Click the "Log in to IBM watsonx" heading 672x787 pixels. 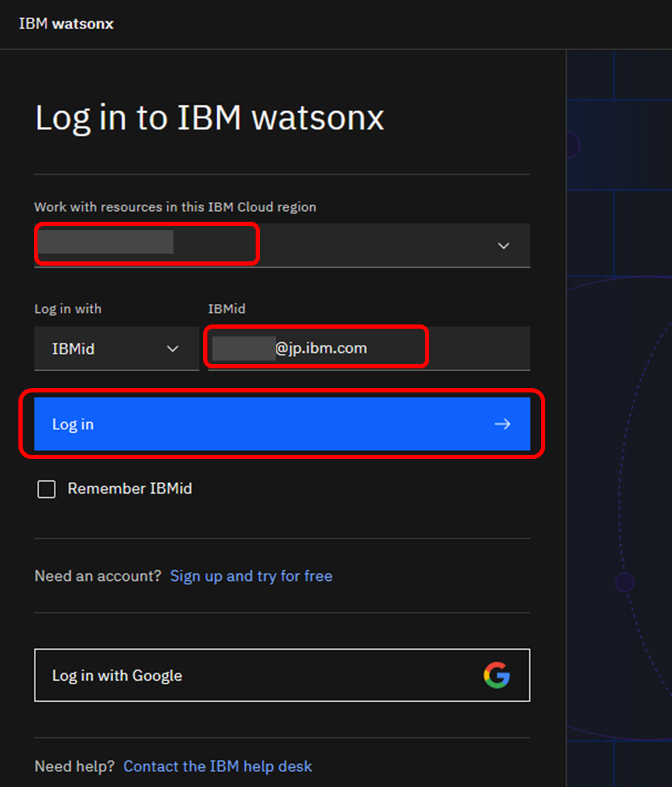210,118
